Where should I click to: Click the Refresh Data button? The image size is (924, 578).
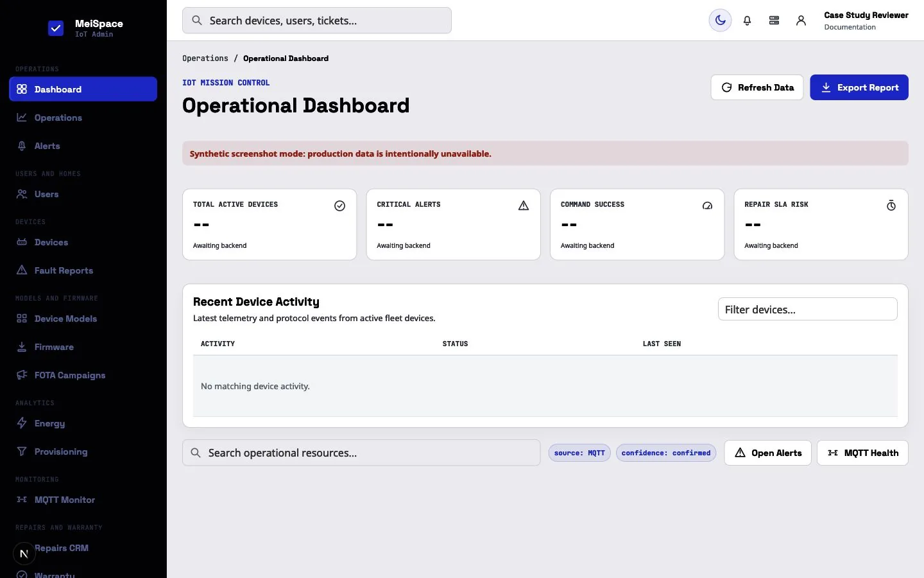(757, 87)
